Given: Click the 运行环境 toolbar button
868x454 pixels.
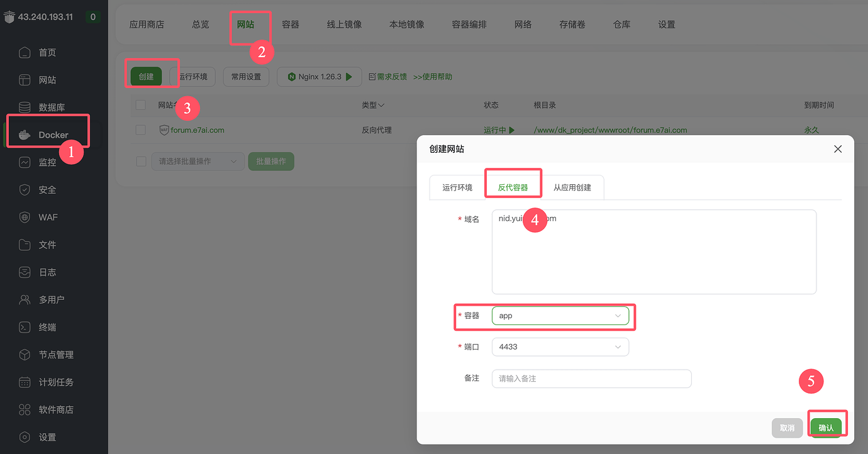Looking at the screenshot, I should (192, 77).
